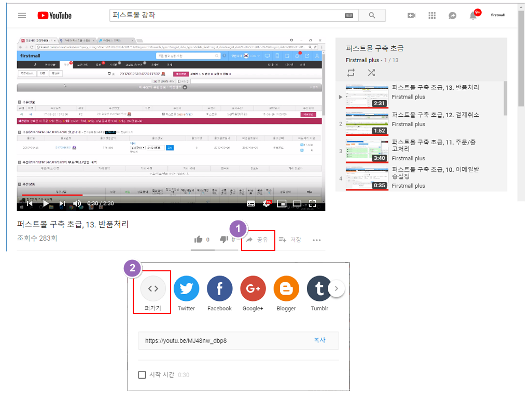Click the view count 조회수 283회
This screenshot has width=532, height=401.
pyautogui.click(x=37, y=238)
